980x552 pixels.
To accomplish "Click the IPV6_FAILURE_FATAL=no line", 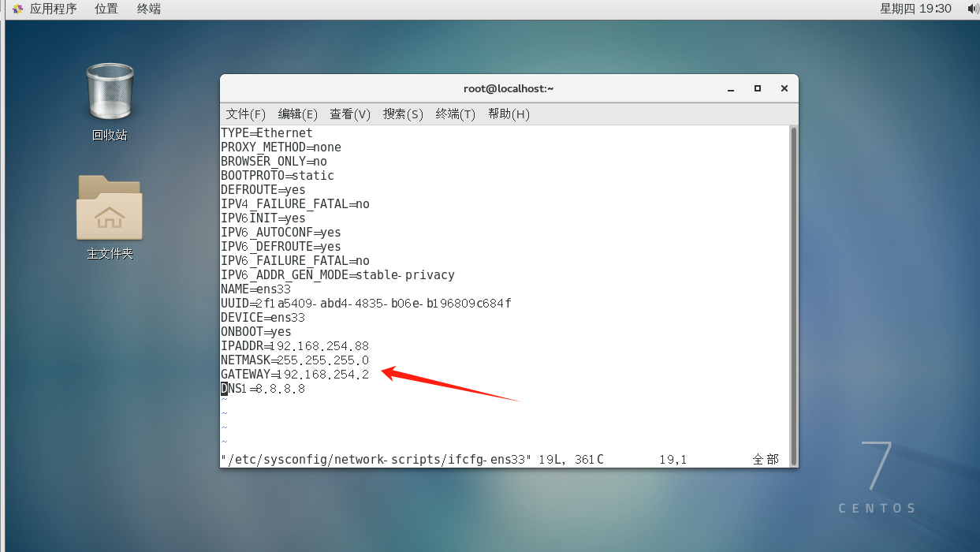I will point(295,261).
